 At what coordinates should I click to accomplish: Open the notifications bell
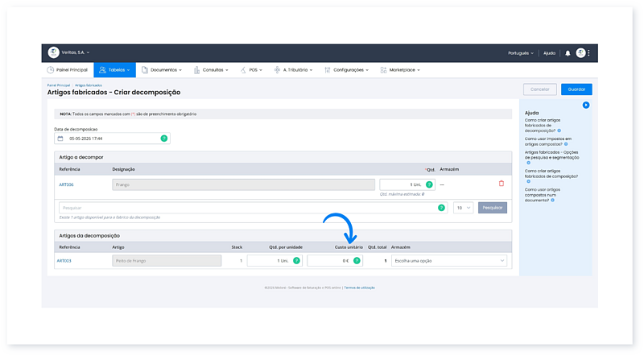(x=568, y=53)
